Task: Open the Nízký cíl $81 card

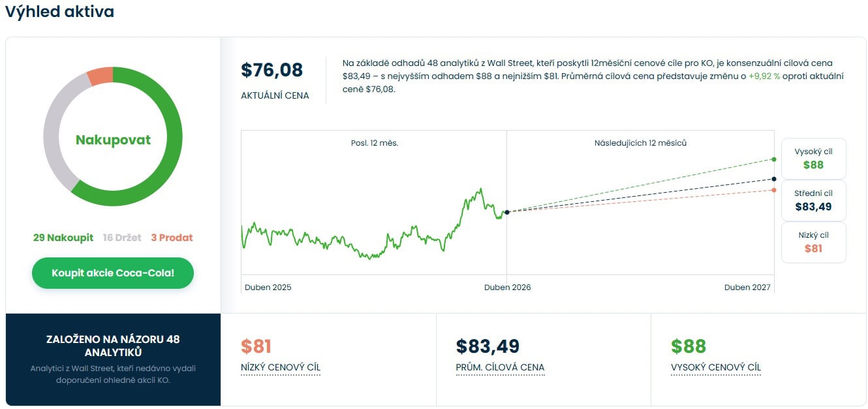Action: pyautogui.click(x=813, y=242)
